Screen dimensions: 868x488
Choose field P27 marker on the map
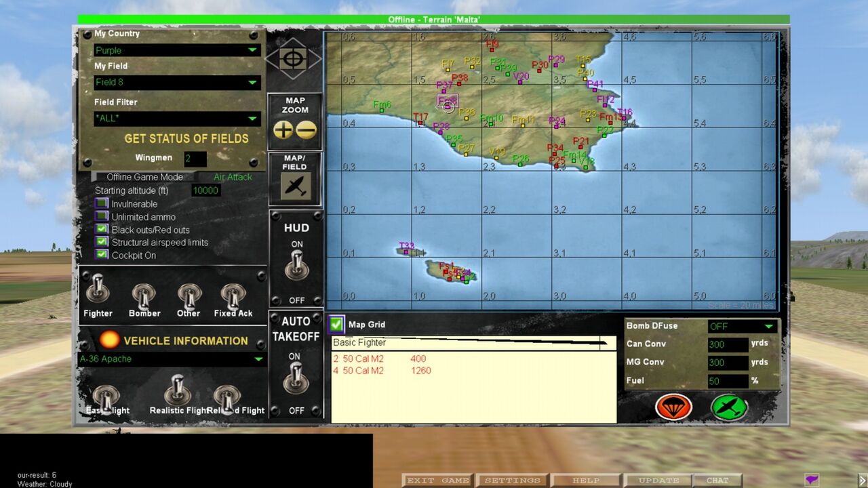click(467, 155)
